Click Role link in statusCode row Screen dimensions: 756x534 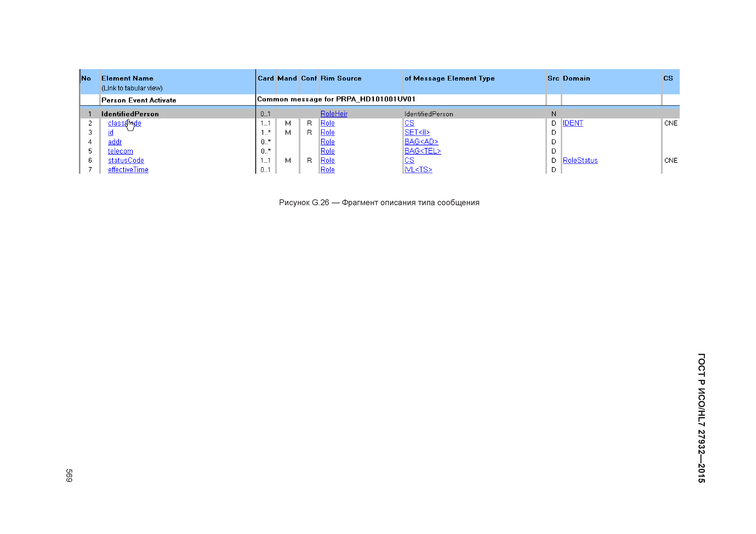click(x=328, y=160)
